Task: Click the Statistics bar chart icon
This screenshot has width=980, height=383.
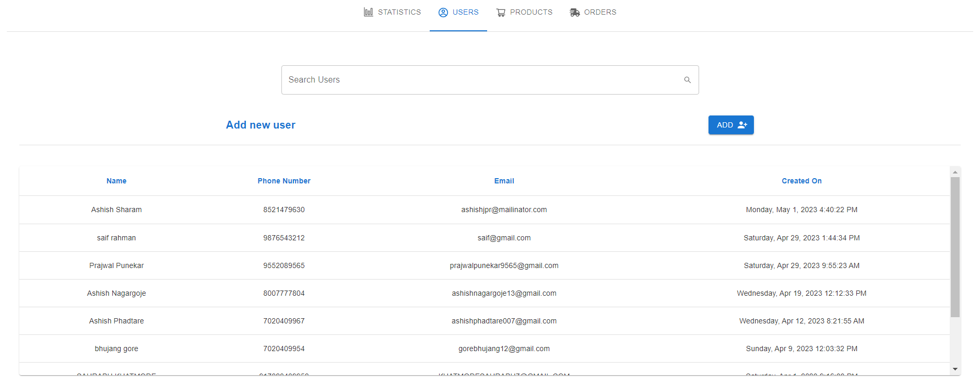Action: (369, 12)
